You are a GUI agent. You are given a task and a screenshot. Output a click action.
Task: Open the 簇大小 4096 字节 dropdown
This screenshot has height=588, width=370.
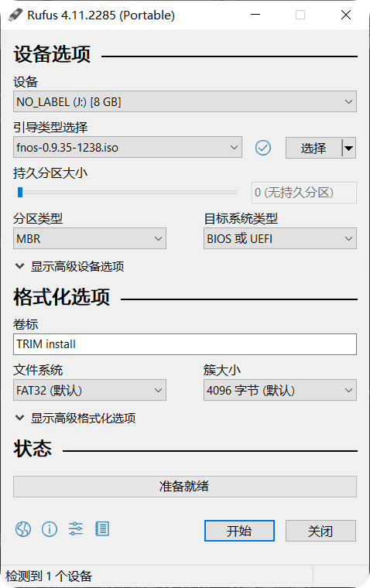pos(280,390)
